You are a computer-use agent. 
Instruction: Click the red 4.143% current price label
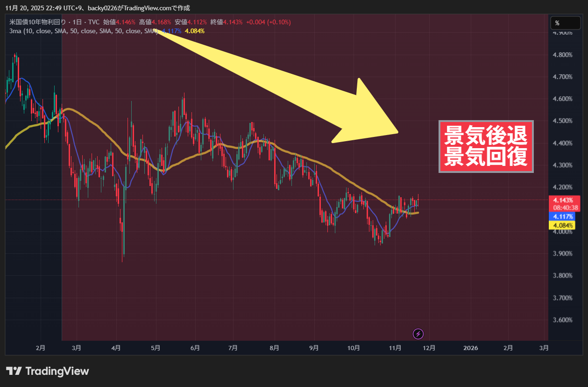pos(562,200)
